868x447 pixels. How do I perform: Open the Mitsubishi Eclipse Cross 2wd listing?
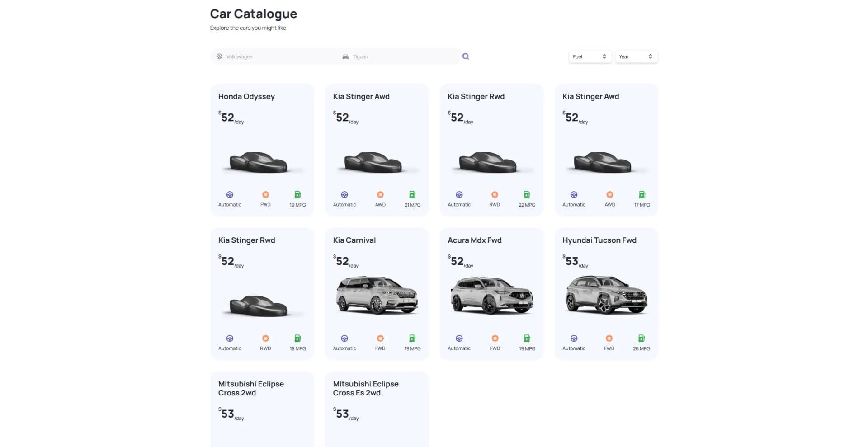coord(250,388)
